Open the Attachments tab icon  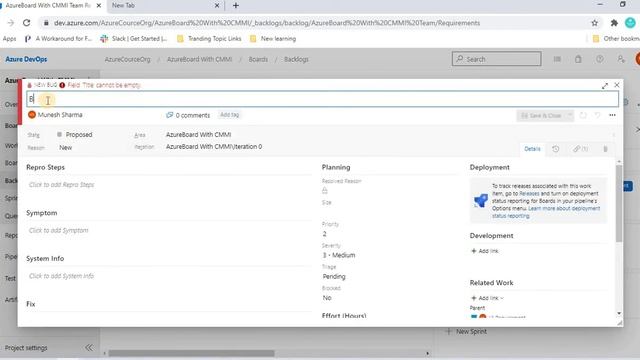click(x=605, y=149)
